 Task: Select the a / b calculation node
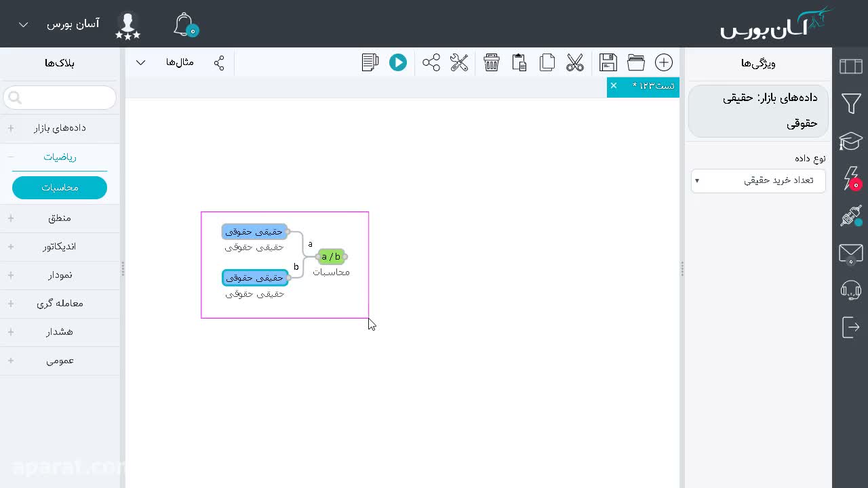pos(331,256)
